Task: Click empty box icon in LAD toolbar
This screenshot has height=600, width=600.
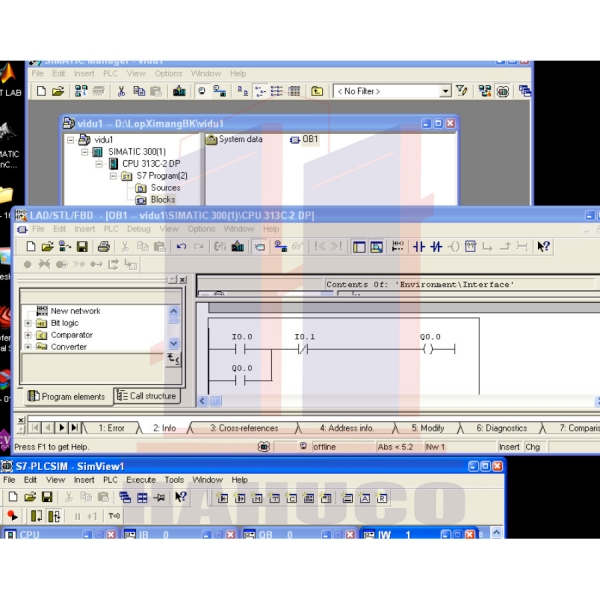Action: click(x=470, y=246)
